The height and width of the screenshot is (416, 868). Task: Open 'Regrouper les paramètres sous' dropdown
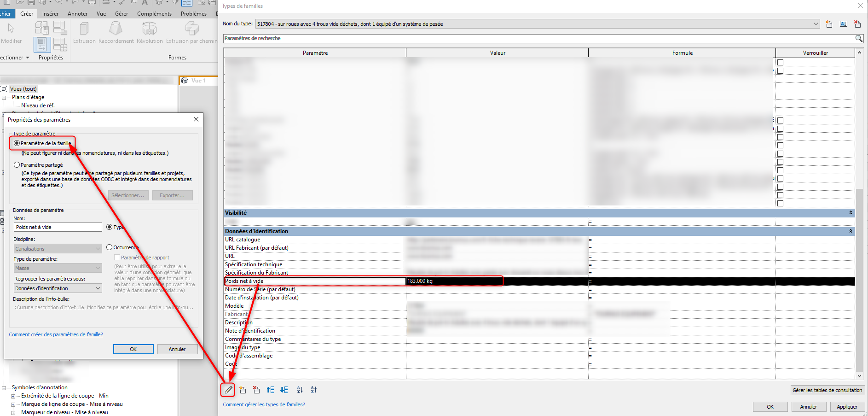[x=58, y=288]
